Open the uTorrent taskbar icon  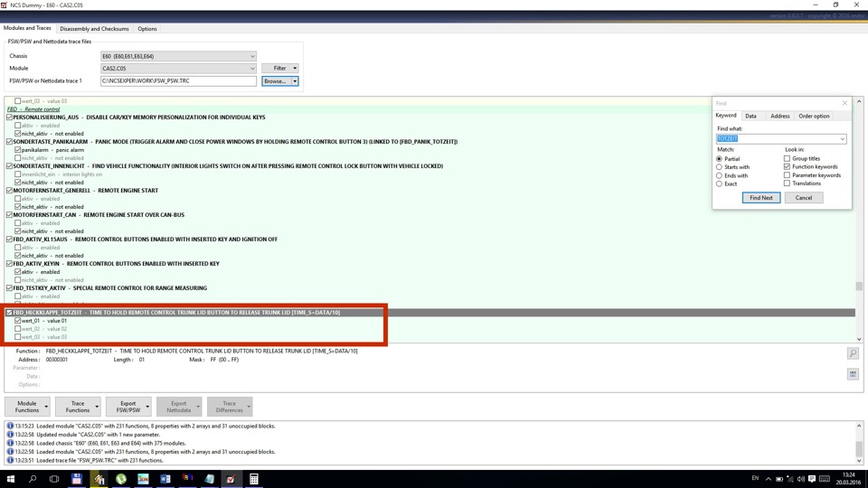[x=120, y=479]
